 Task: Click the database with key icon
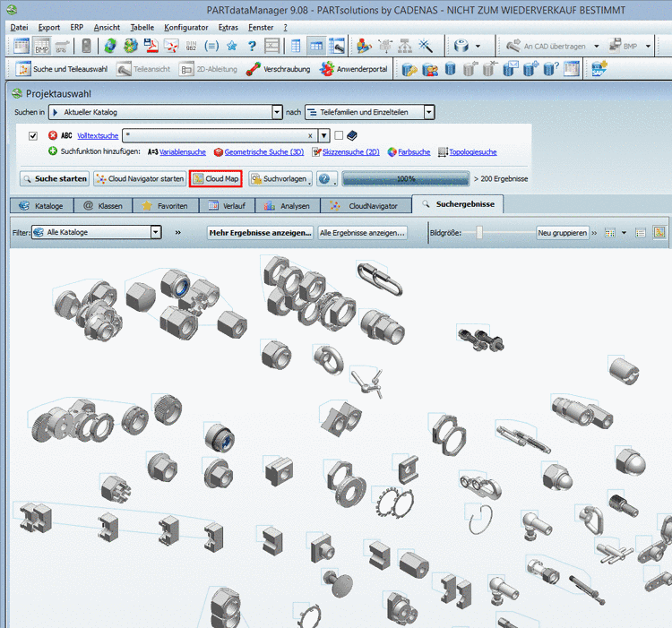pos(409,69)
